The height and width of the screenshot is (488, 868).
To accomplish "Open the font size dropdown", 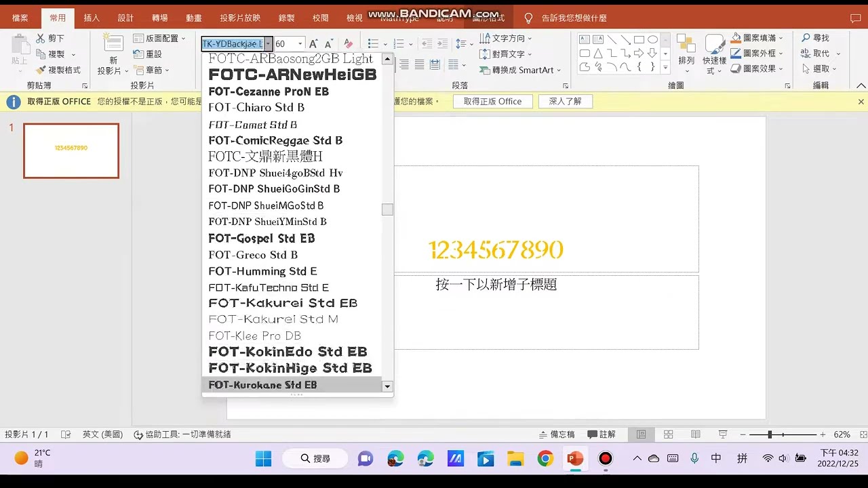I will pos(300,43).
